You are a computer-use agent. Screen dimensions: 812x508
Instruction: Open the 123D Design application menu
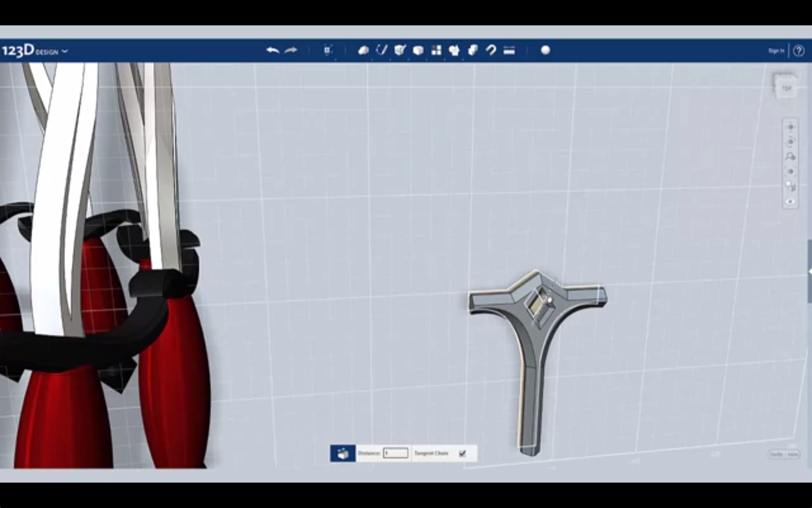[34, 51]
